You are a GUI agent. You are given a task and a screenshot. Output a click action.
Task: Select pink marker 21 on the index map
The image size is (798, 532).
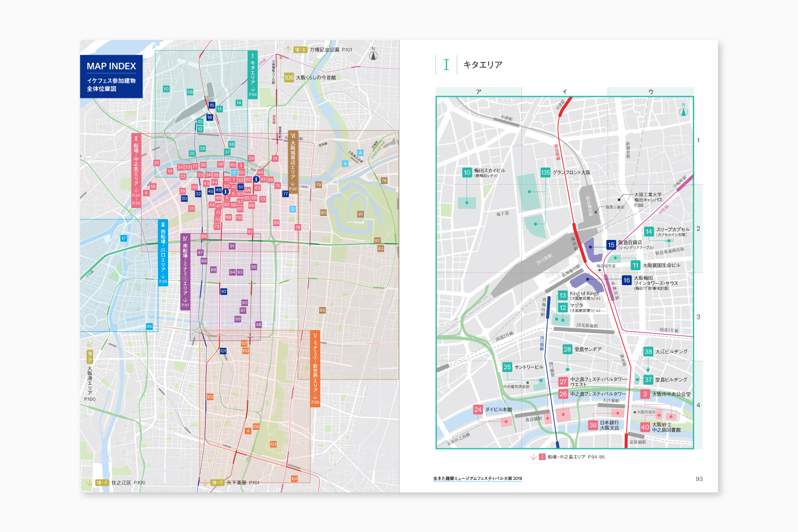coord(156,163)
